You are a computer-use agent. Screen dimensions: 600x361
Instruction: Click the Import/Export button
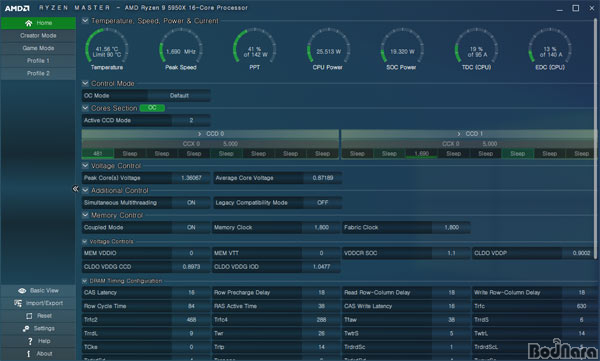pos(38,303)
